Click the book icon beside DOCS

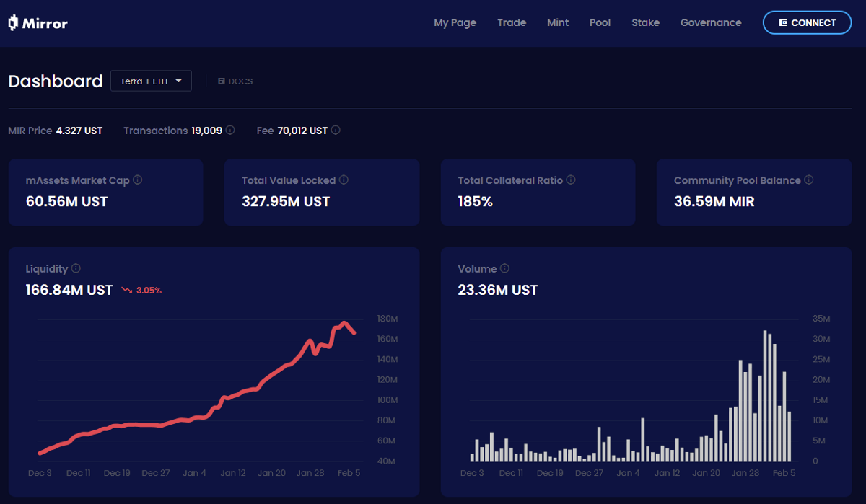tap(222, 81)
